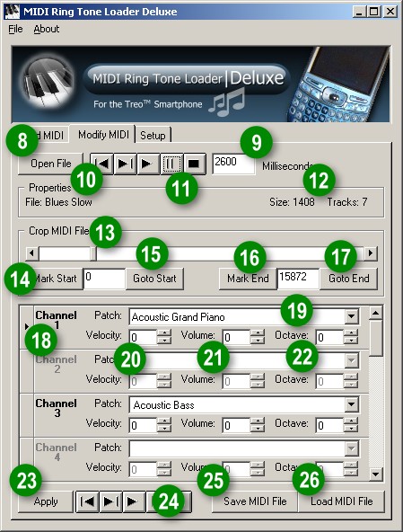Open the Channel 2 Patch dropdown arrow
Image resolution: width=403 pixels, height=532 pixels.
[x=352, y=360]
